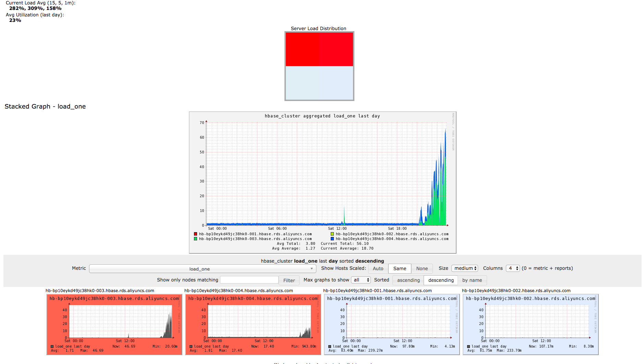Click the '23%' average utilization value
Viewport: 644px width, 364px height.
[15, 20]
